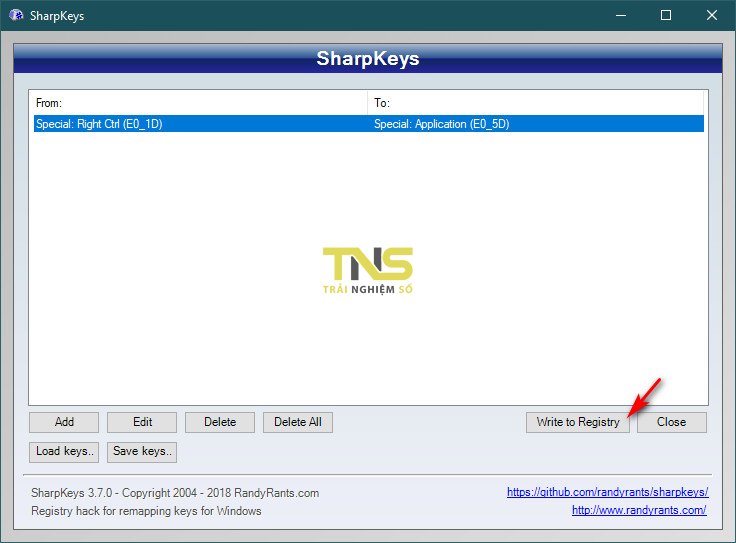Click the Close button beside Write to Registry

click(x=671, y=422)
